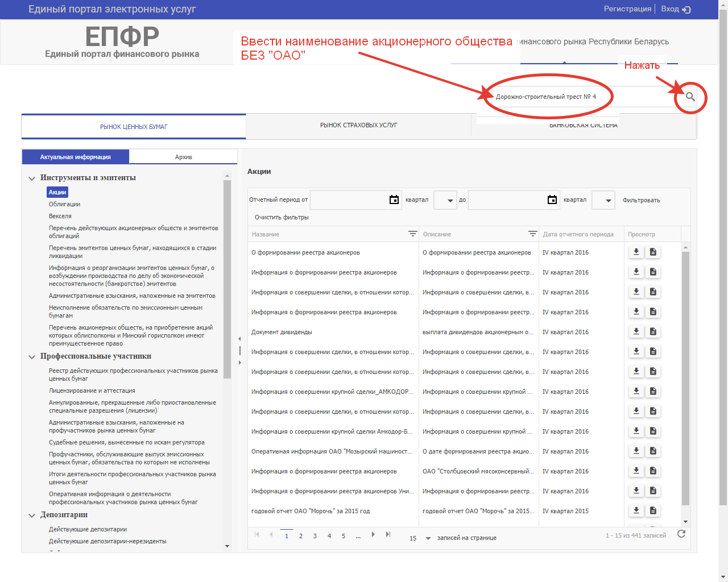Click 'Очистить фильтры' button

[282, 217]
